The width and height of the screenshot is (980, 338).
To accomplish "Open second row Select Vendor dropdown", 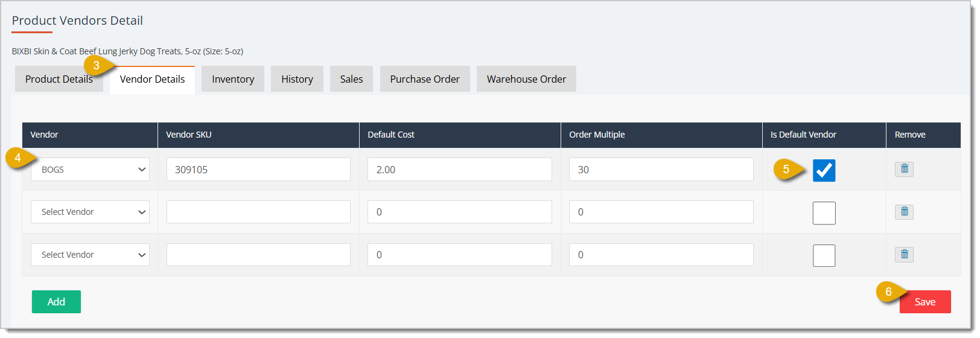I will [x=90, y=212].
